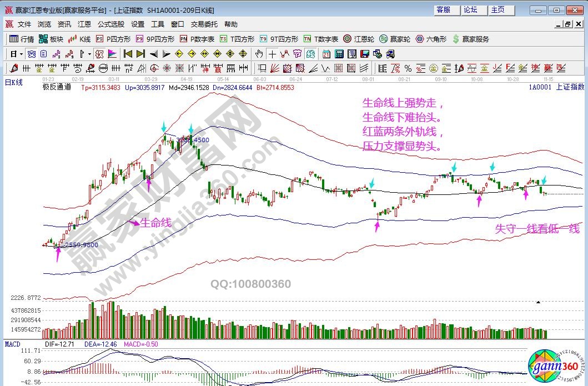Image resolution: width=588 pixels, height=386 pixels.
Task: Open the 公式选股 menu
Action: click(x=111, y=24)
